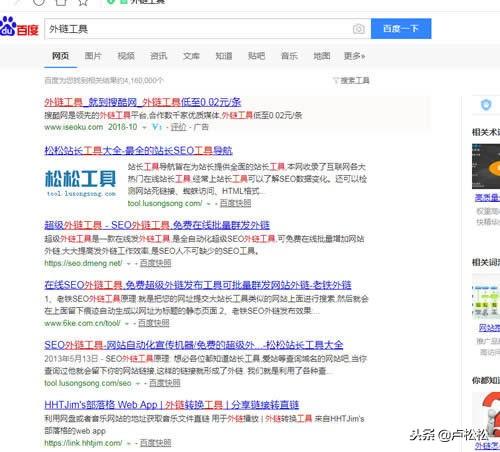Open 在线SEO外链工具 老铁外链 result
Viewport: 500px width, 452px height.
pos(198,285)
